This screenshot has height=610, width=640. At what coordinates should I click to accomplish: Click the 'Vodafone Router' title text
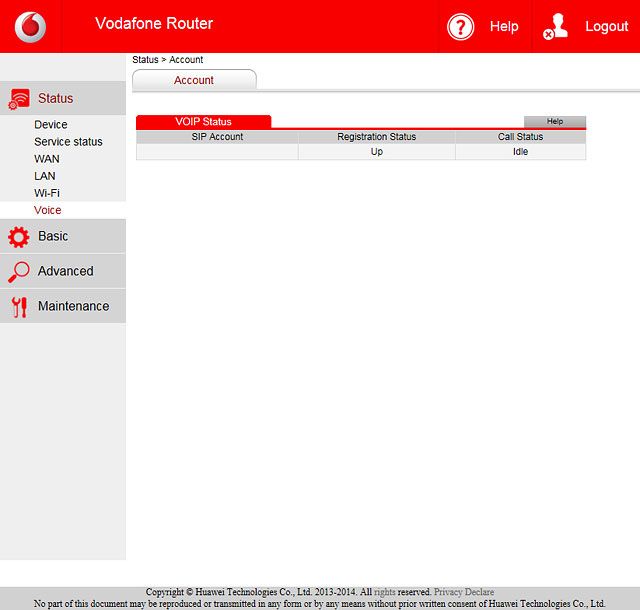click(x=154, y=23)
